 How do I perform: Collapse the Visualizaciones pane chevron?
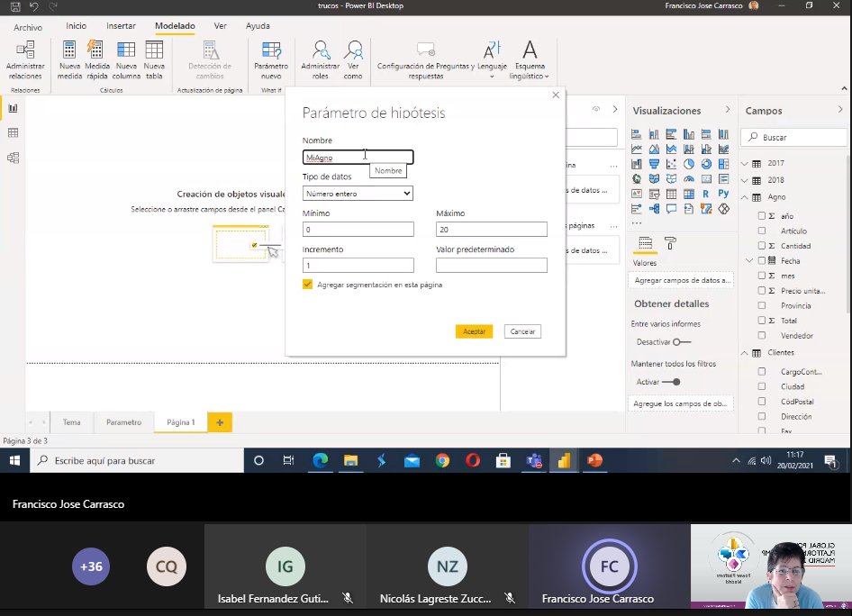[728, 110]
